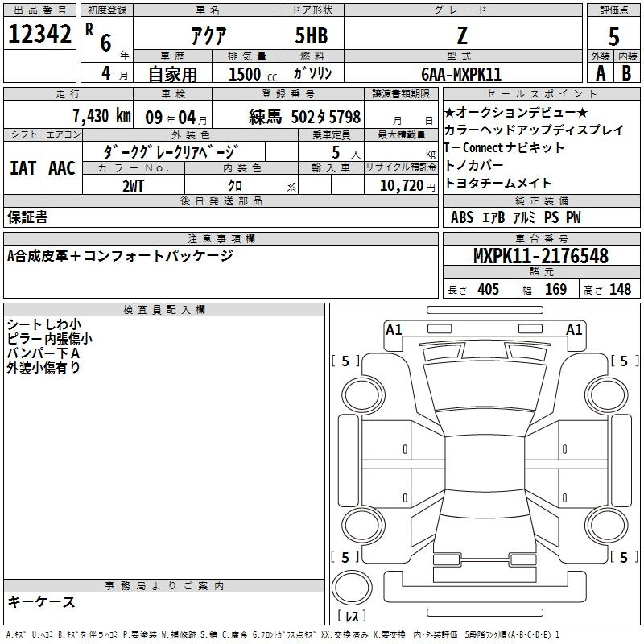Click the model code 6AA-MXPK11
The image size is (644, 644).
[x=461, y=74]
